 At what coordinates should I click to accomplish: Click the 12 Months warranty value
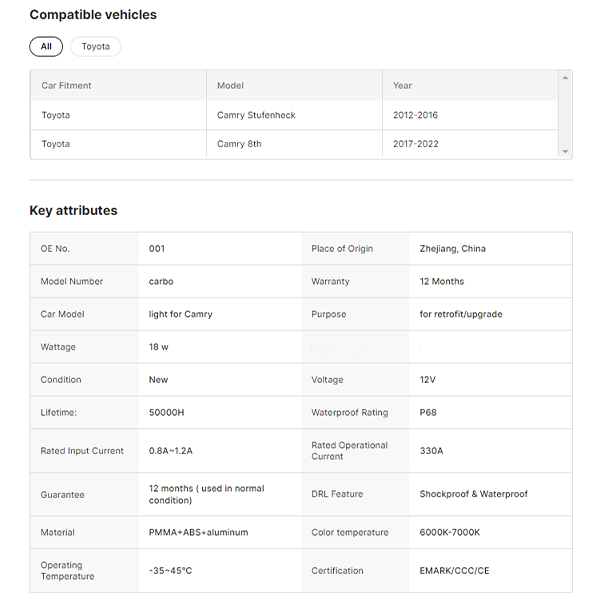(x=441, y=282)
